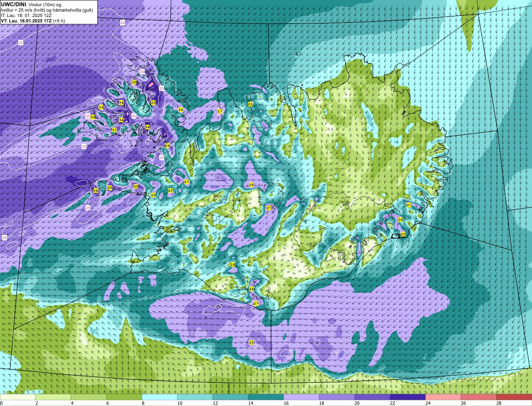
Task: Click the legend scale label "10"
Action: [180, 403]
